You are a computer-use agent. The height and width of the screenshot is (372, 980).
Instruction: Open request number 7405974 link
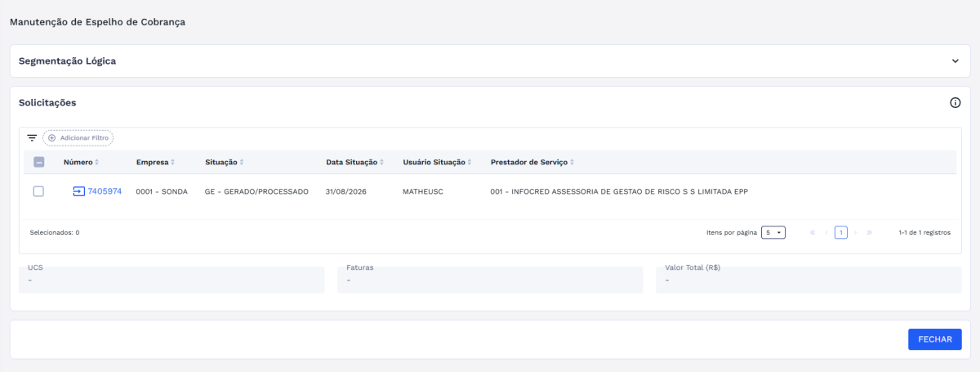click(x=105, y=191)
